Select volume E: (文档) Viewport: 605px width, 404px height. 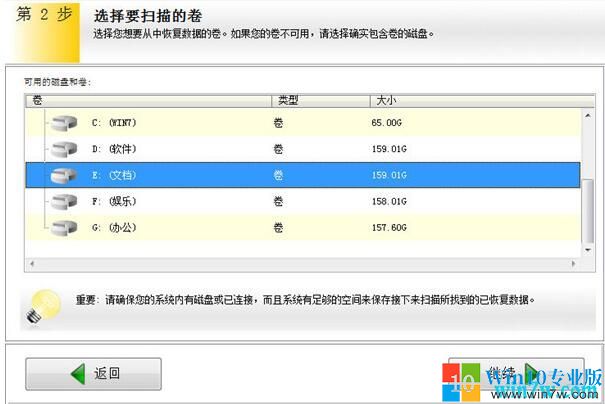(x=303, y=175)
